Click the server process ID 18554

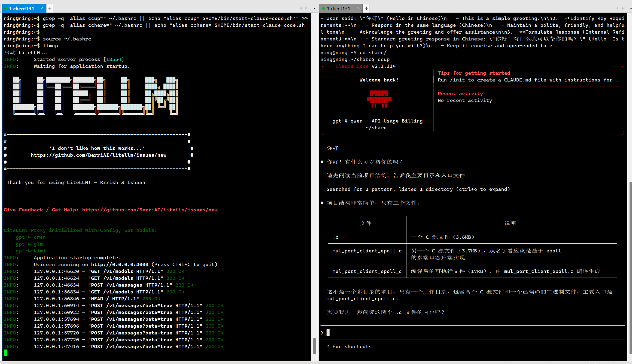click(x=114, y=59)
